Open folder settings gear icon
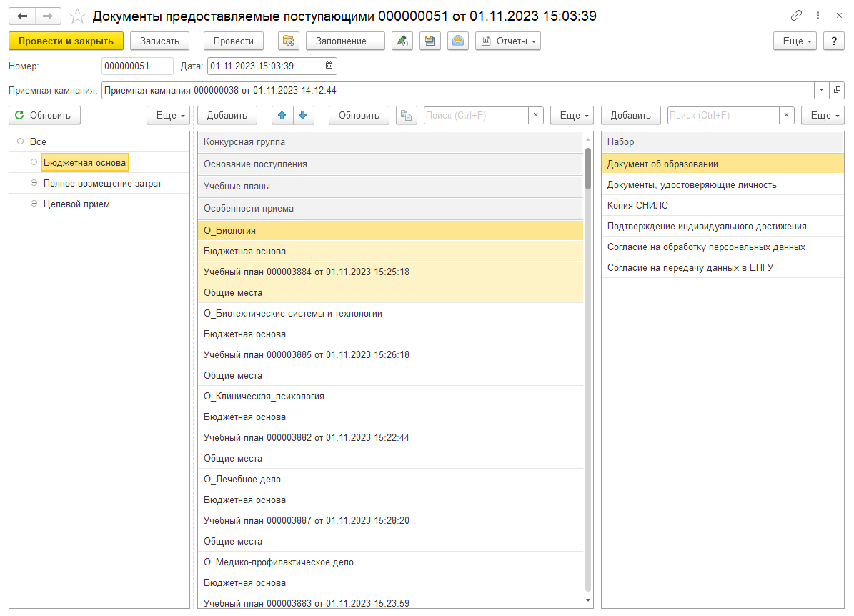Viewport: 854px width, 616px height. pyautogui.click(x=289, y=41)
